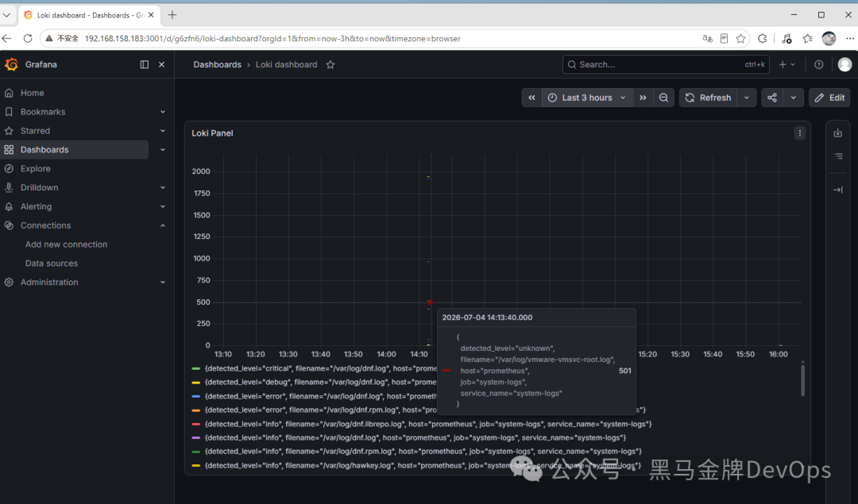The height and width of the screenshot is (504, 858).
Task: Select Dashboards in the sidebar
Action: 75,150
